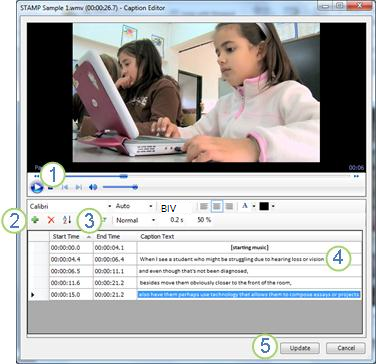Select the '[starting music]' caption text cell
376x364 pixels.
250,247
